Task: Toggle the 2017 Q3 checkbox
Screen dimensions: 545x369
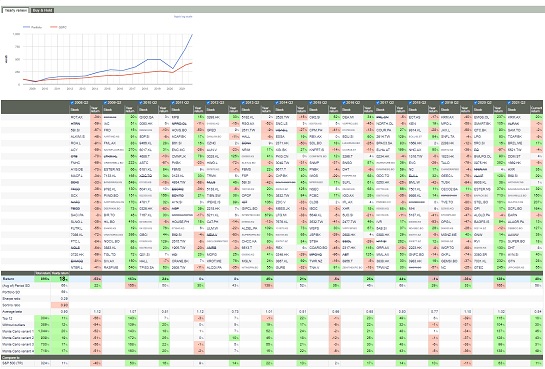Action: (378, 103)
